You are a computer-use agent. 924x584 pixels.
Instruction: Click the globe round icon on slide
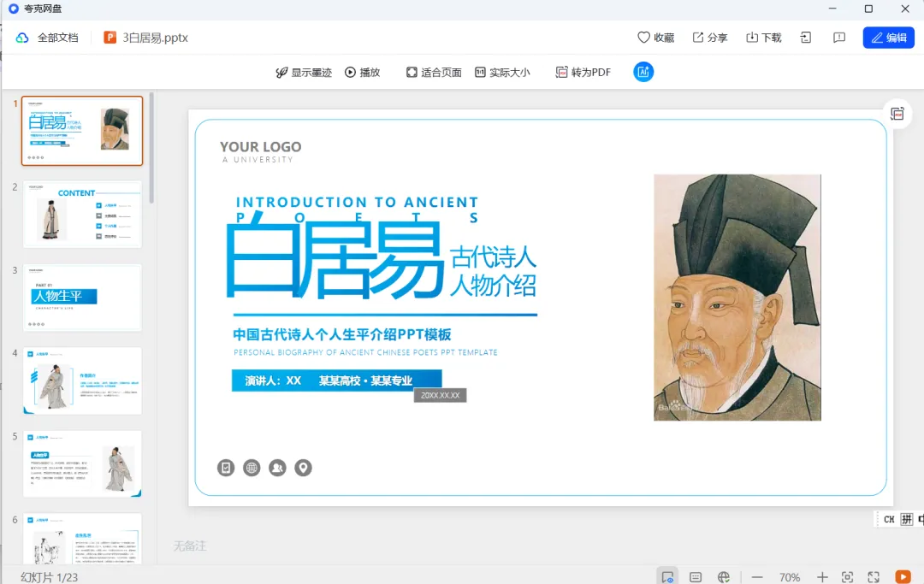[252, 468]
